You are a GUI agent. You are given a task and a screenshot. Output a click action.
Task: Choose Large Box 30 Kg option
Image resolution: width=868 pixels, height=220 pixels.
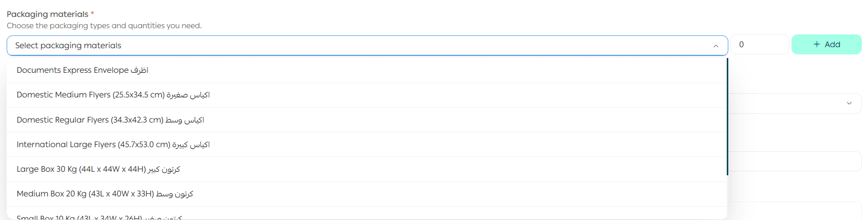click(x=98, y=169)
